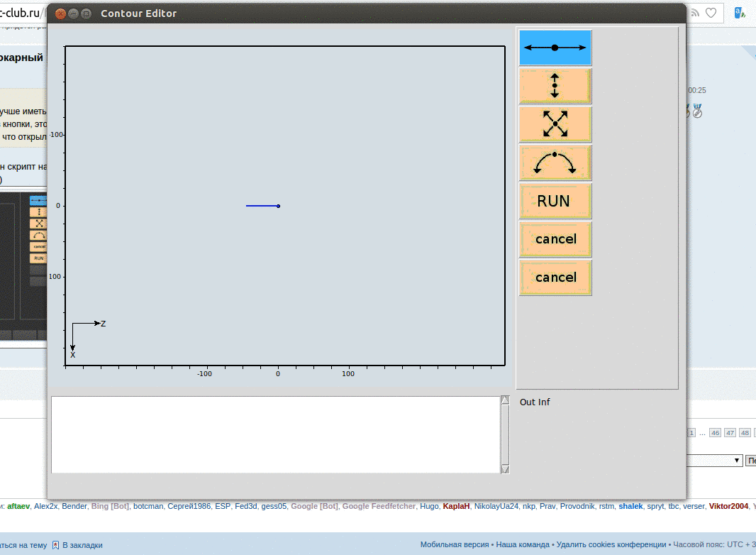
Task: Open user verser's profile link
Action: (694, 506)
